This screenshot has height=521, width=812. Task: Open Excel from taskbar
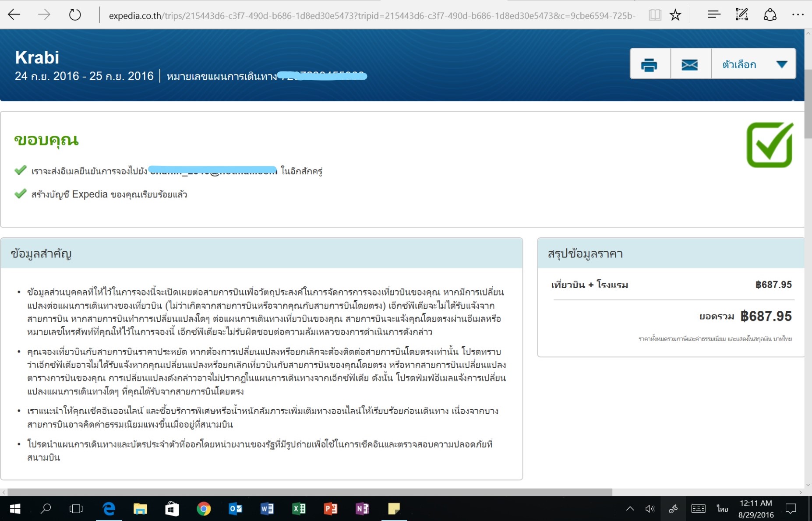[x=299, y=509]
